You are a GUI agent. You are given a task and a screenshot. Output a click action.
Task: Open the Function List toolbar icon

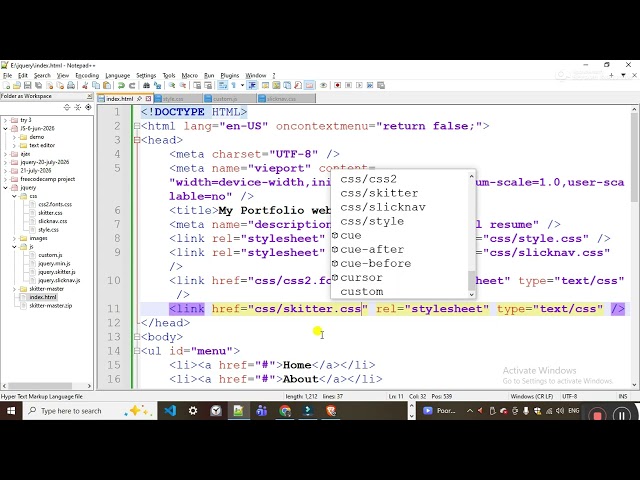tap(298, 85)
